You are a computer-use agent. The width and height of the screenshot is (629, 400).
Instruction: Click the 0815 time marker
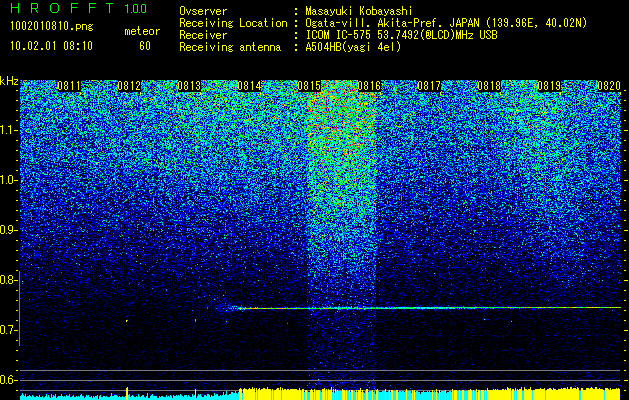(309, 86)
